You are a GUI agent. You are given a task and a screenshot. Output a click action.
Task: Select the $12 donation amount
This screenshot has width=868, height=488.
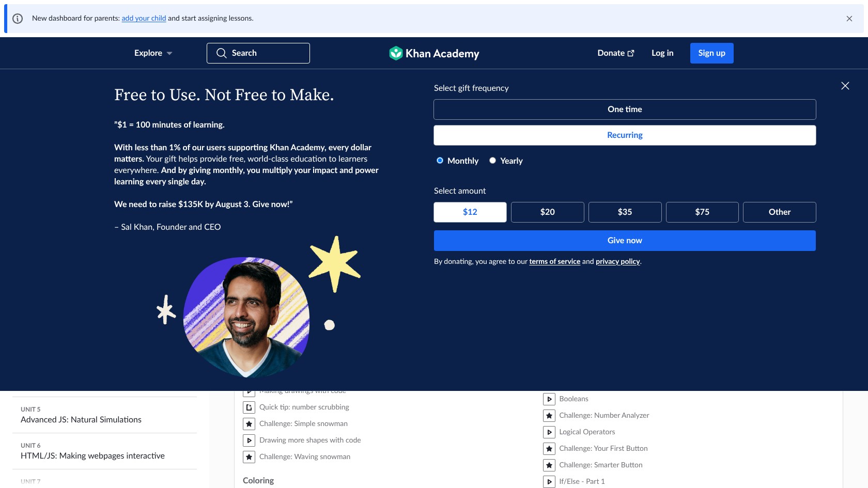click(470, 212)
